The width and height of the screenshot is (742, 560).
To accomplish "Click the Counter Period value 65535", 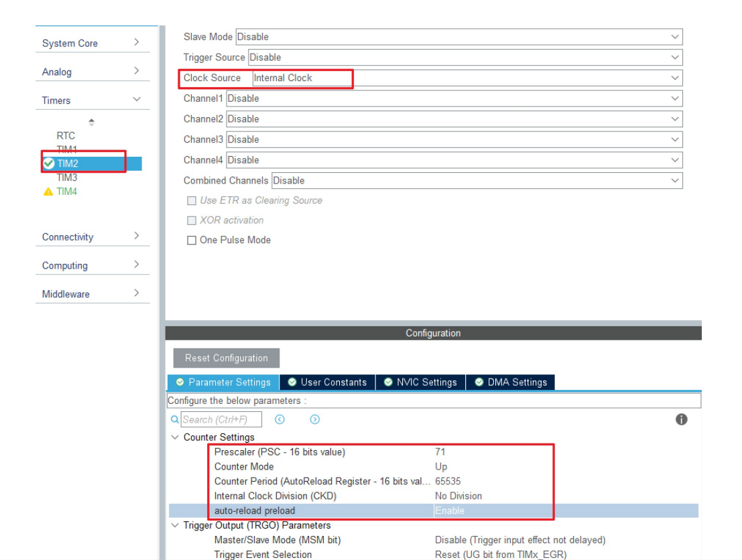I will [x=448, y=481].
